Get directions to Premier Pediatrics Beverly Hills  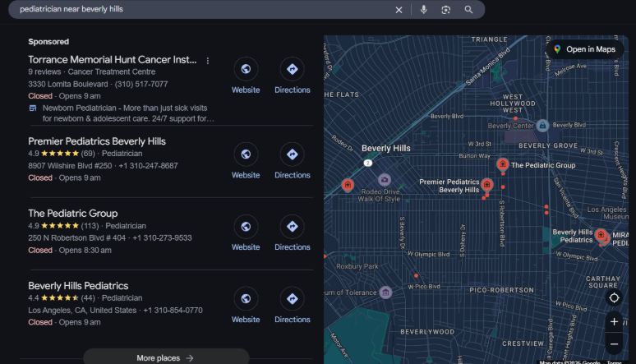[292, 154]
